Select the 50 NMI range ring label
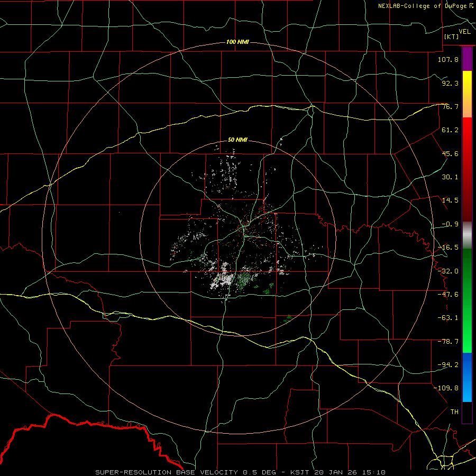The width and height of the screenshot is (476, 476). pos(237,140)
